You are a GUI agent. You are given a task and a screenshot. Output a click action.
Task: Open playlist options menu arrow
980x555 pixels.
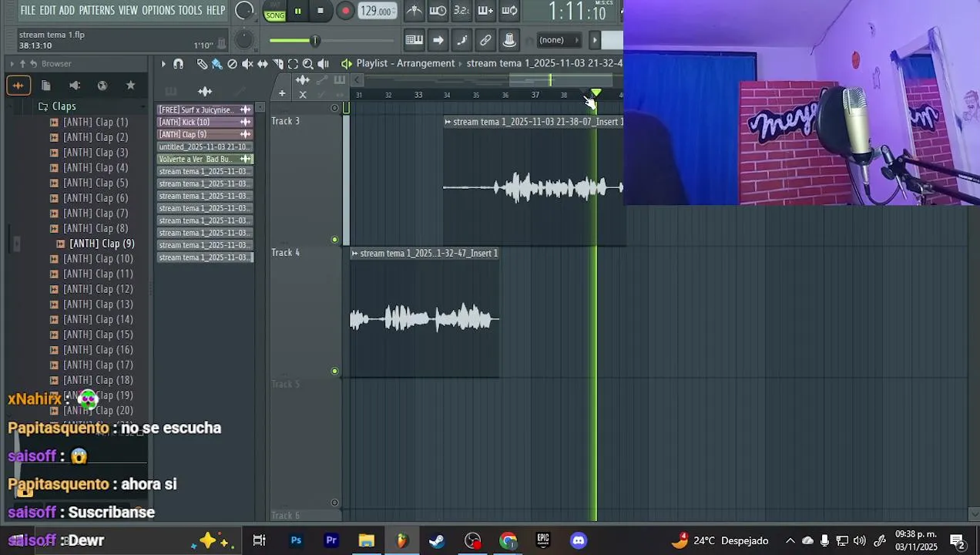pyautogui.click(x=163, y=64)
